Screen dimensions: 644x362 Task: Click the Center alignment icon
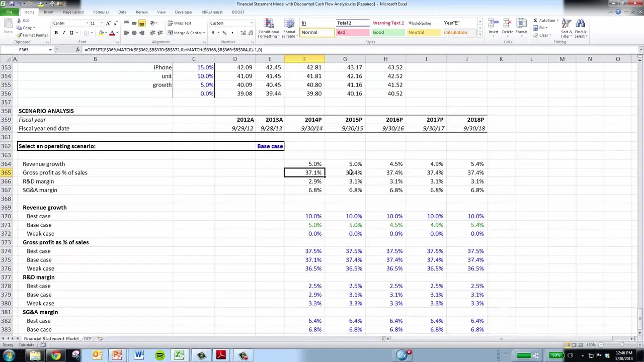pyautogui.click(x=134, y=33)
